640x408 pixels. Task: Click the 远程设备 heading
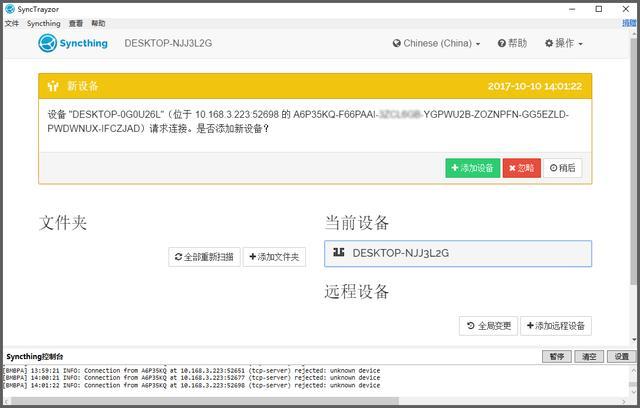click(357, 291)
